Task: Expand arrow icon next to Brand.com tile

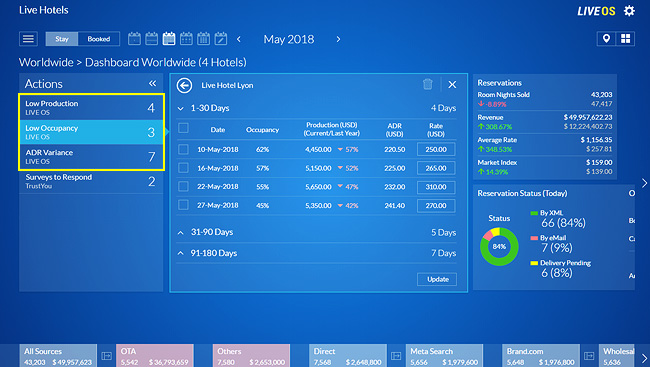Action: point(589,356)
